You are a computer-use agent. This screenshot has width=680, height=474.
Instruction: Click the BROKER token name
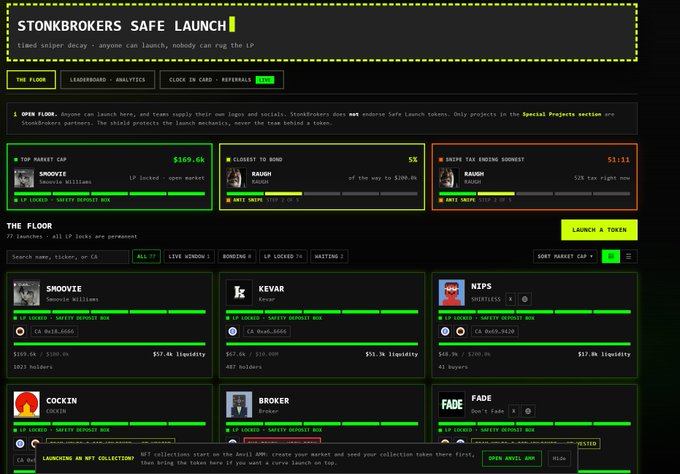coord(274,401)
